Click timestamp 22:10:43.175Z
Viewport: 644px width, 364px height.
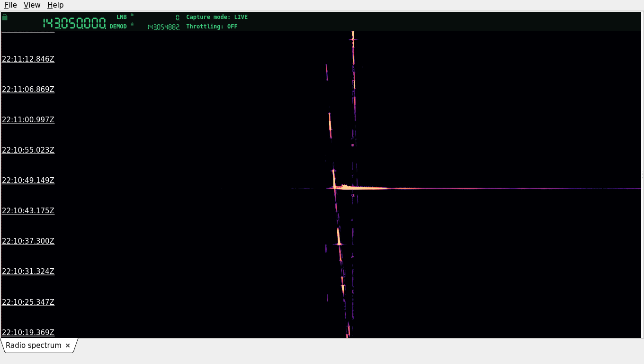28,211
